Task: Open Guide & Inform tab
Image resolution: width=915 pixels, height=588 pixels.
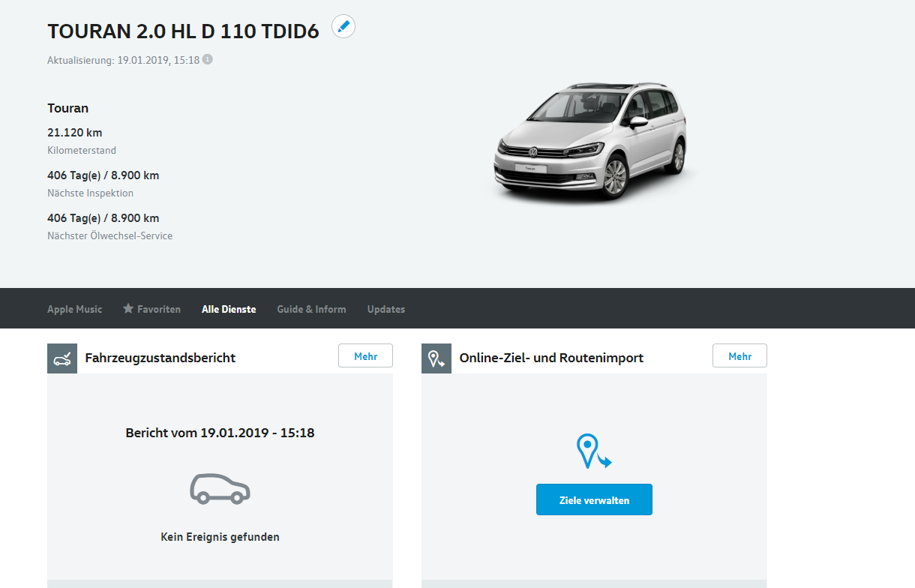Action: pyautogui.click(x=311, y=309)
